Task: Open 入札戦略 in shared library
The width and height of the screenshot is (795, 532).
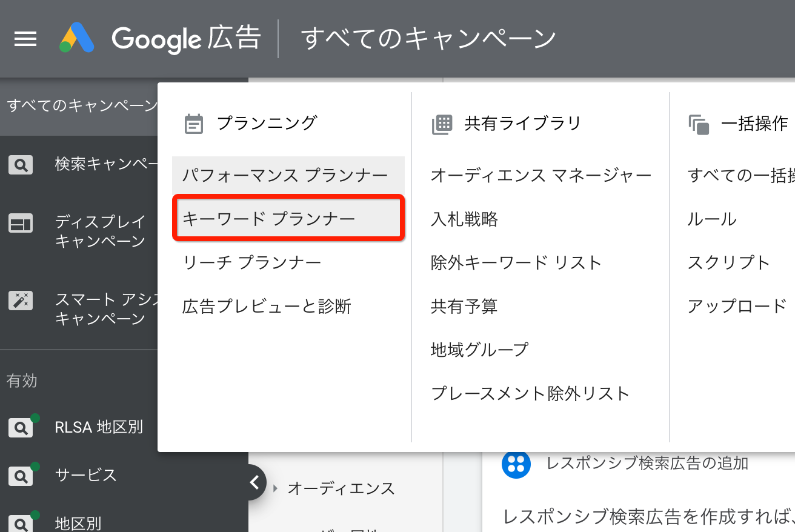Action: click(x=464, y=219)
